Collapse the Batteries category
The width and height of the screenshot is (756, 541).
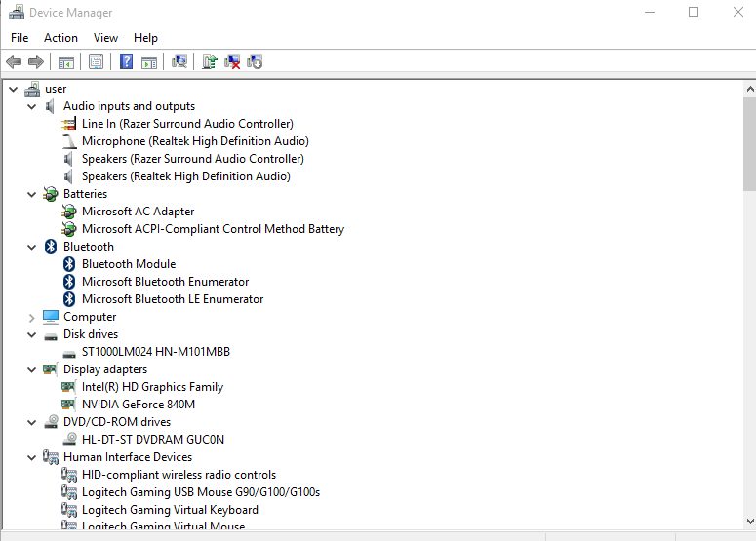[32, 195]
